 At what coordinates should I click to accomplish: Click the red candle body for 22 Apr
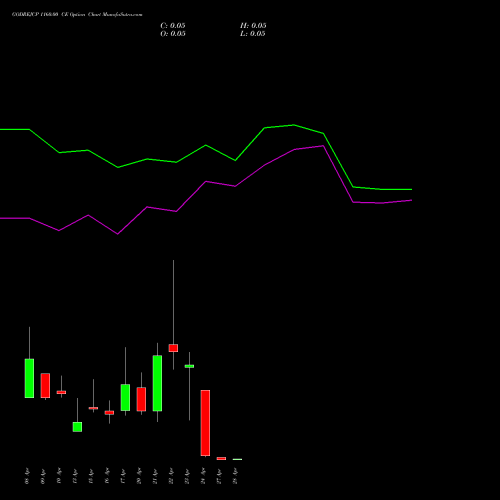173,348
